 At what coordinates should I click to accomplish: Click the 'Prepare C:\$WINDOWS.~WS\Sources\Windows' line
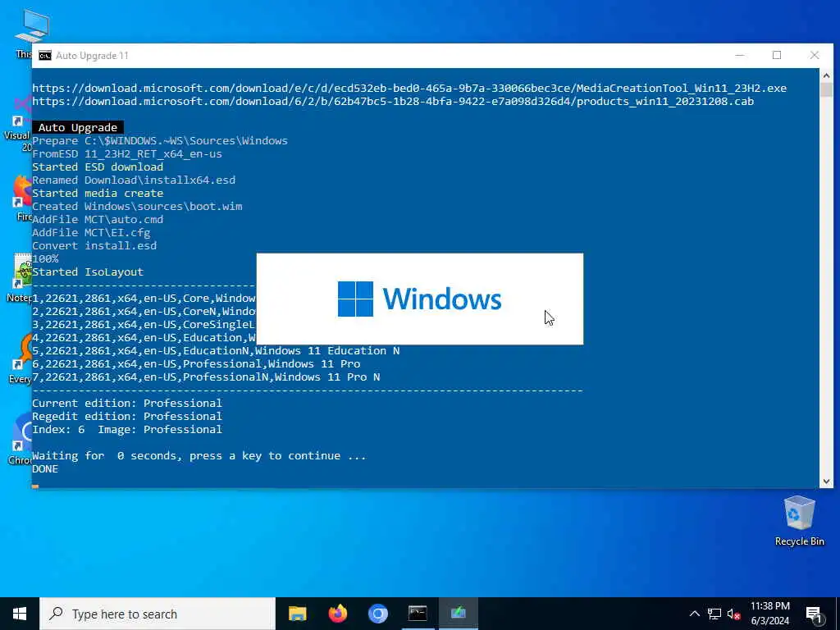tap(160, 140)
